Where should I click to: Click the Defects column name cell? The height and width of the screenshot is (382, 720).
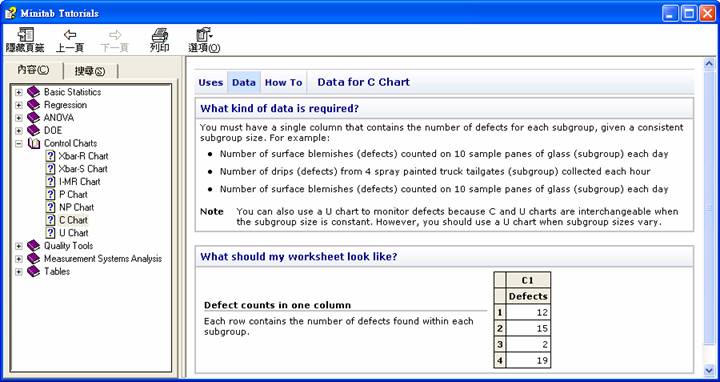[x=528, y=297]
